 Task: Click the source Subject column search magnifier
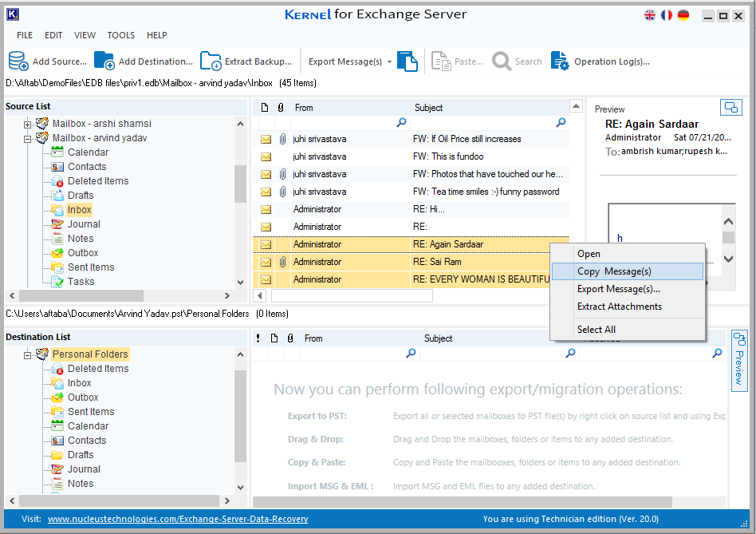click(x=561, y=123)
